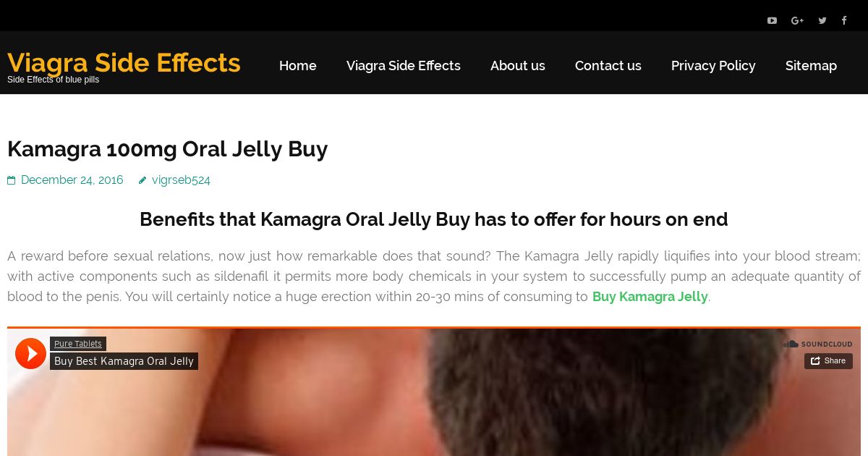Viewport: 868px width, 456px height.
Task: Open the Google Plus social icon
Action: pos(797,20)
